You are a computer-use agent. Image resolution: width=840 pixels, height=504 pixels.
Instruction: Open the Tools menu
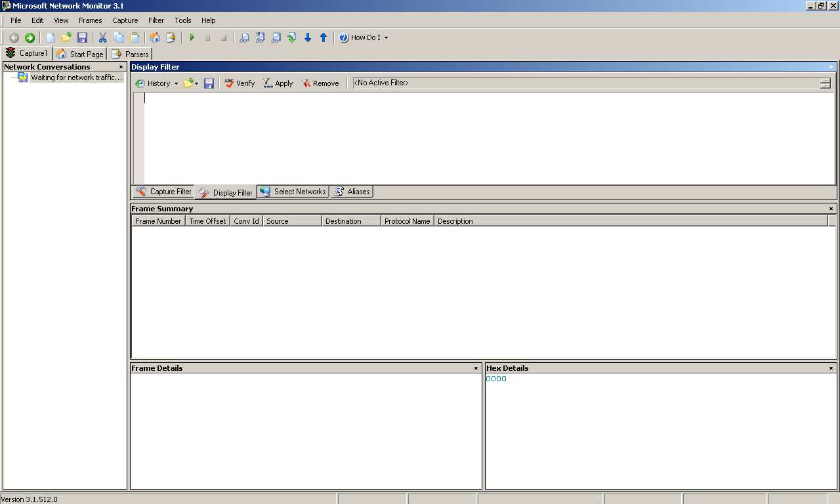183,20
